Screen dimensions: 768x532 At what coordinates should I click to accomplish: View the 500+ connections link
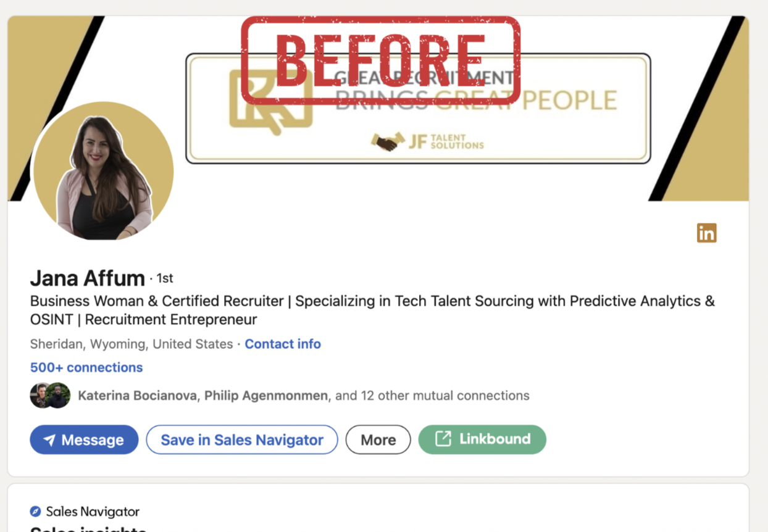pos(86,367)
